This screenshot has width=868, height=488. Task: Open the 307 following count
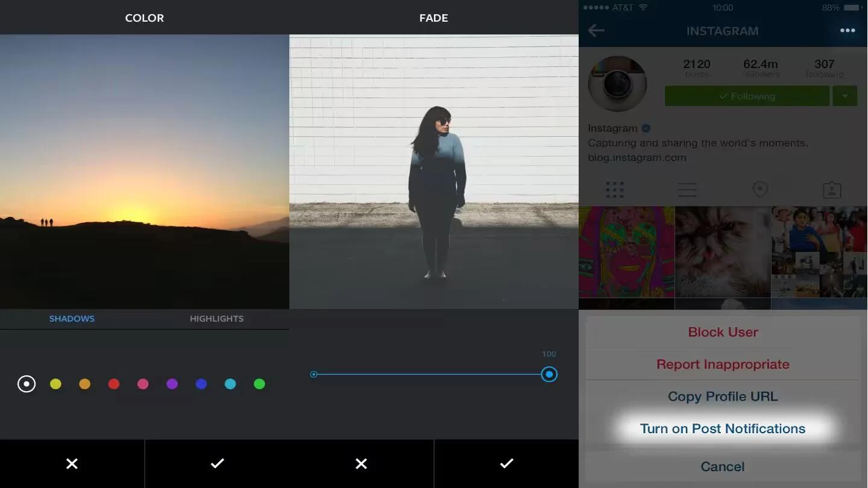[x=825, y=67]
